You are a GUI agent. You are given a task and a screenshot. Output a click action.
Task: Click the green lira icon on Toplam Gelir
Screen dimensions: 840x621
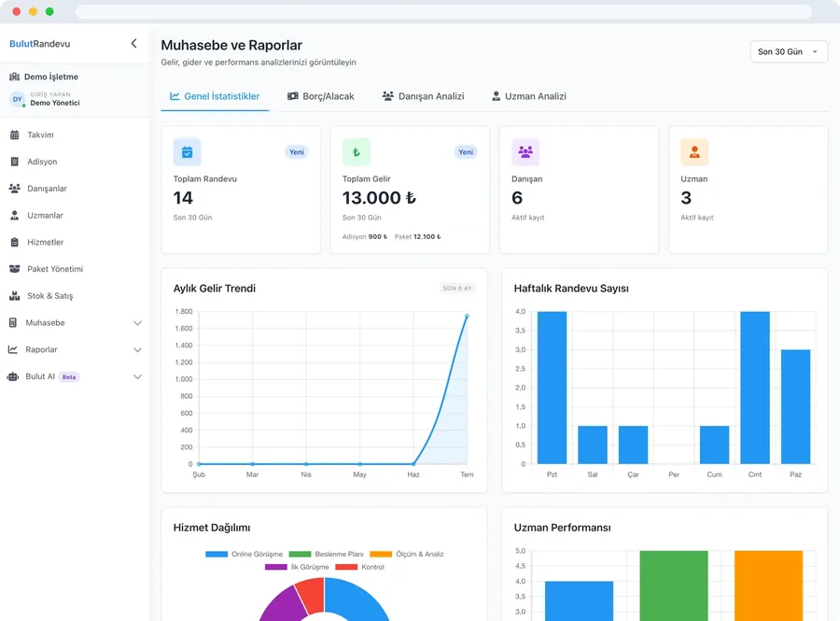pyautogui.click(x=357, y=152)
